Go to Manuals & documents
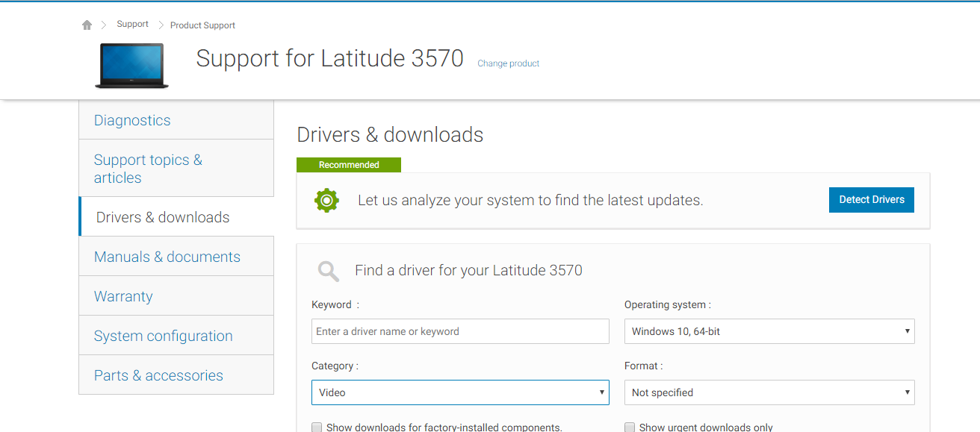 tap(176, 257)
